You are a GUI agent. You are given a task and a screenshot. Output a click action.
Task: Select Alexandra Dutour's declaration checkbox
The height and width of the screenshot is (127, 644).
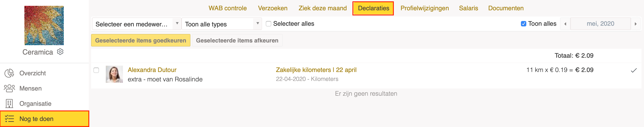coord(96,70)
